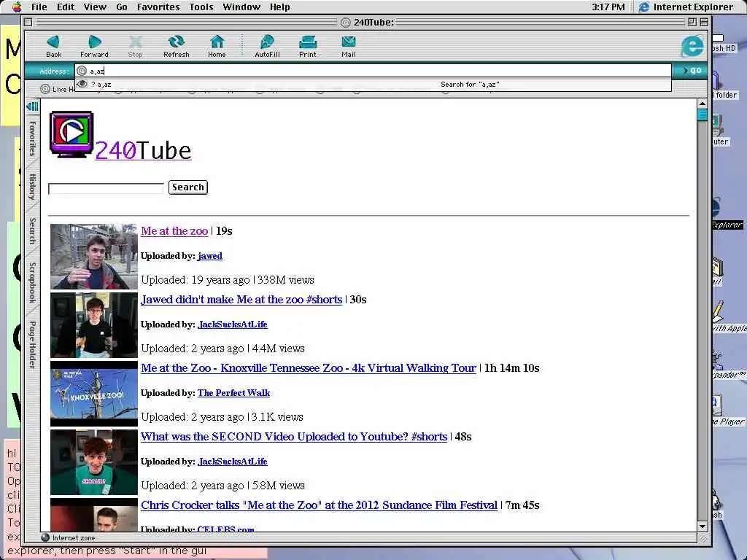The image size is (747, 560).
Task: Click the window zoom box
Action: (692, 22)
